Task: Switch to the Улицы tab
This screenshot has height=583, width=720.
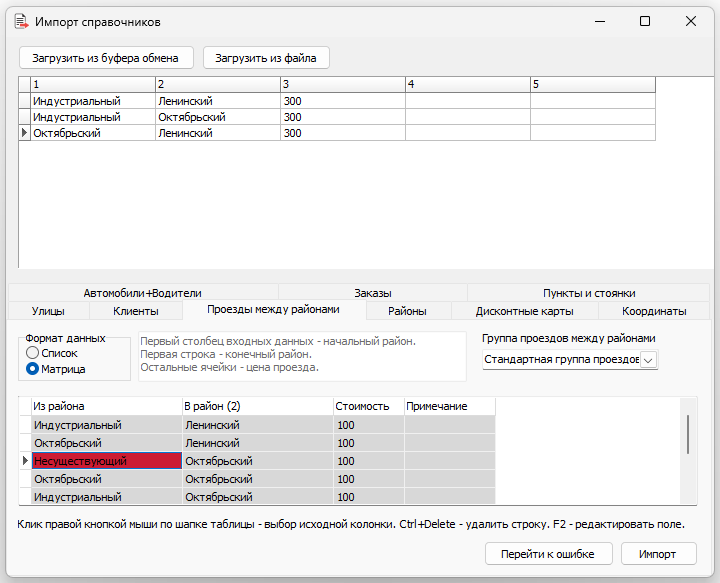Action: 48,311
